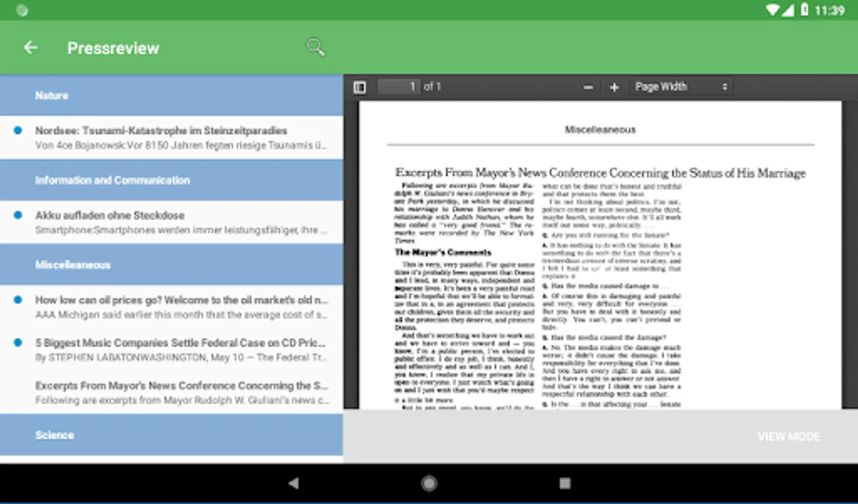Click the page number input field
Screen dimensions: 858x504
tap(398, 87)
